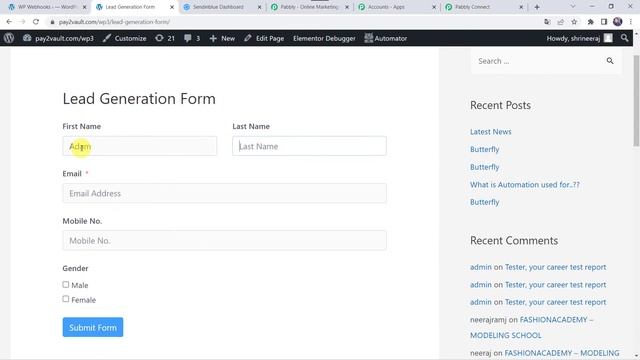Screen dimensions: 640x360
Task: Click the page vertical scrollbar
Action: (636, 100)
